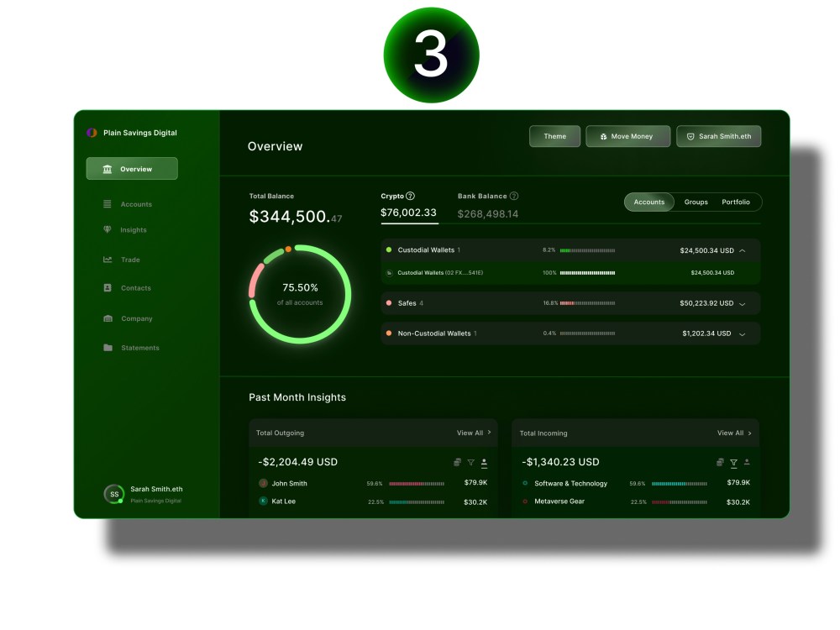Select the Crypto balance tab
This screenshot has height=630, width=840.
pos(409,205)
